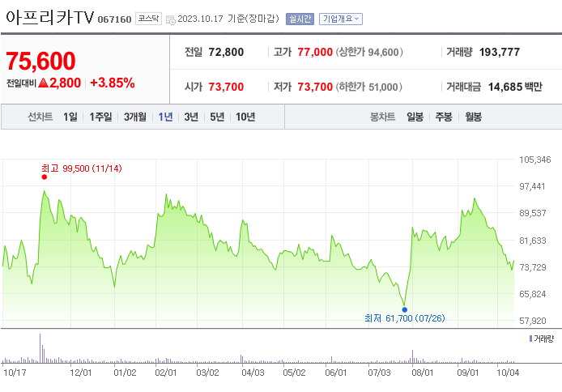Click the 105,346 y-axis label

[535, 160]
